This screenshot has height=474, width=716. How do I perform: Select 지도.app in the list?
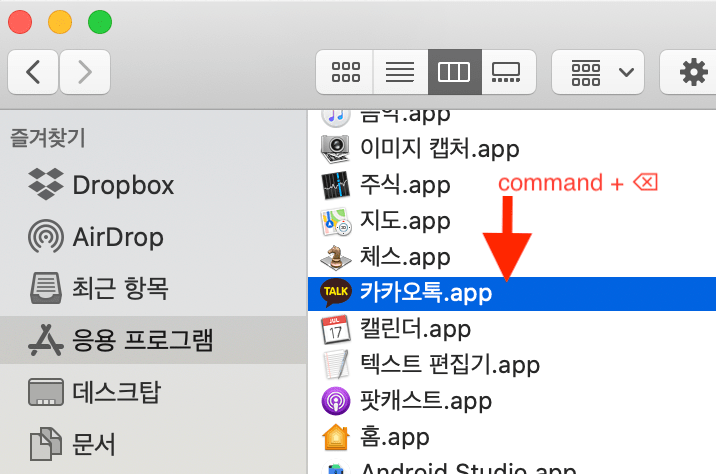coord(405,221)
